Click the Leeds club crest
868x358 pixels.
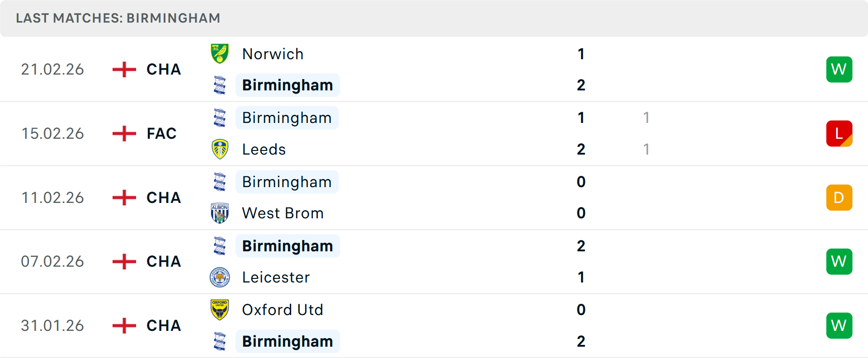pyautogui.click(x=220, y=149)
